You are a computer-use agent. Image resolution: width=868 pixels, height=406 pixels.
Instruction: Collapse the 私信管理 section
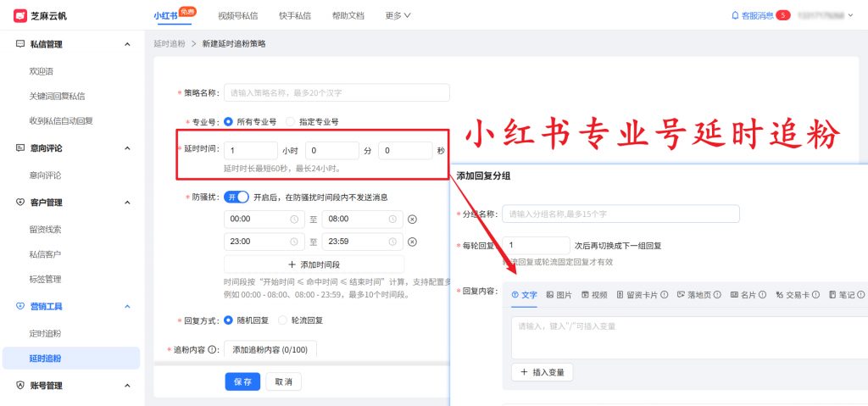click(x=127, y=44)
